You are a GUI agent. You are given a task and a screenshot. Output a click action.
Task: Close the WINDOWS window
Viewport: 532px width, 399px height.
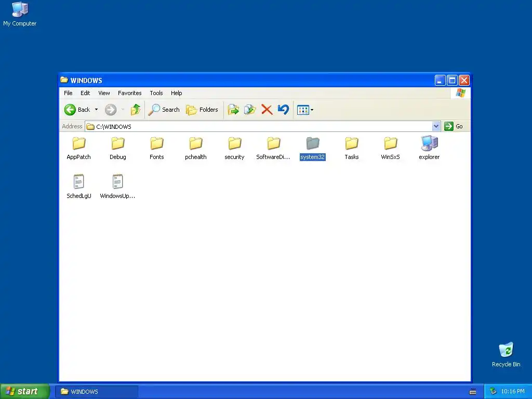[x=464, y=81]
